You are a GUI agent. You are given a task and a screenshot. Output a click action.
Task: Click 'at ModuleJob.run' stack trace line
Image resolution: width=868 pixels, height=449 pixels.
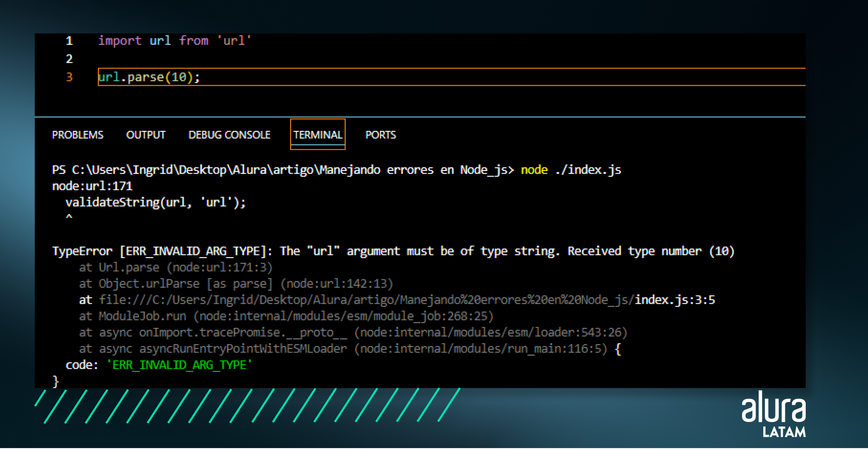tap(286, 316)
